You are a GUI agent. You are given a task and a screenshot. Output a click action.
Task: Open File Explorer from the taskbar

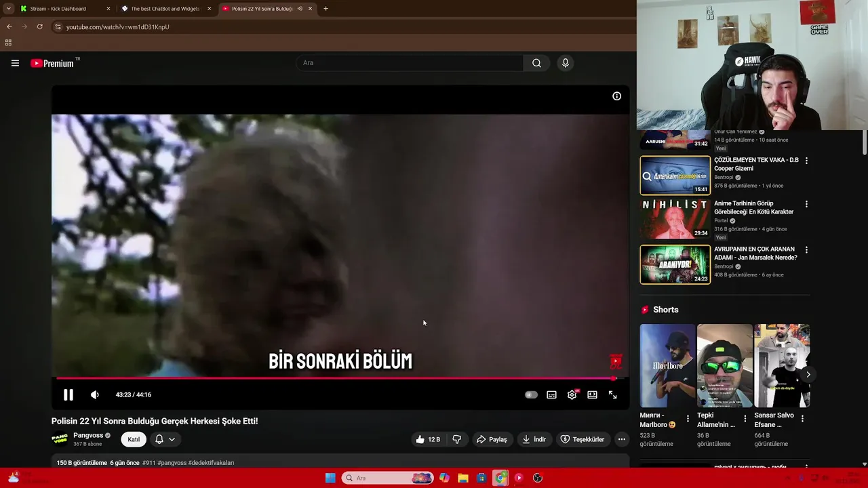point(463,478)
